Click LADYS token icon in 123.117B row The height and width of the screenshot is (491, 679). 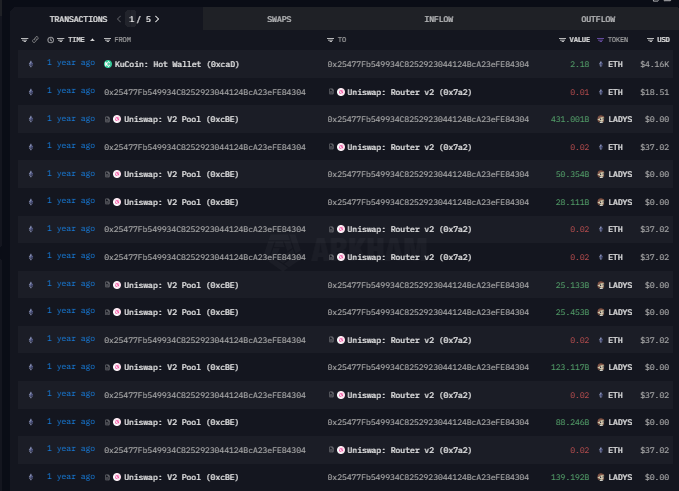point(601,367)
